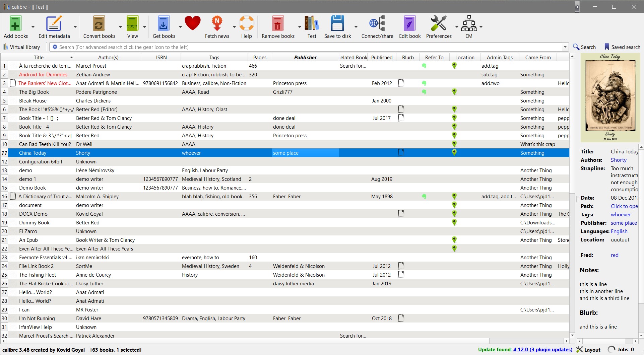Viewport: 644px width, 355px height.
Task: Toggle the Layout button in status bar
Action: [x=588, y=350]
